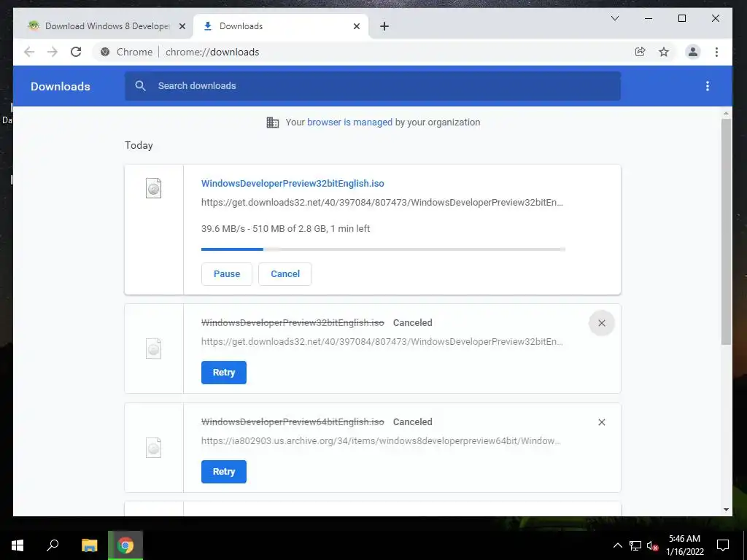
Task: Open the Downloads page more-actions menu
Action: click(x=708, y=86)
